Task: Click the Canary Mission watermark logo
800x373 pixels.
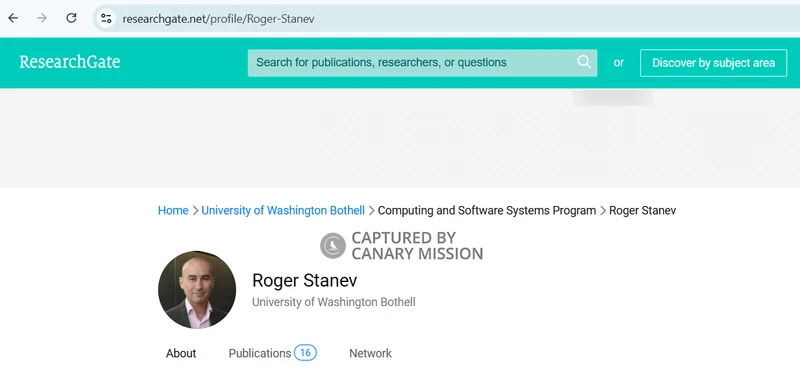Action: [x=333, y=245]
